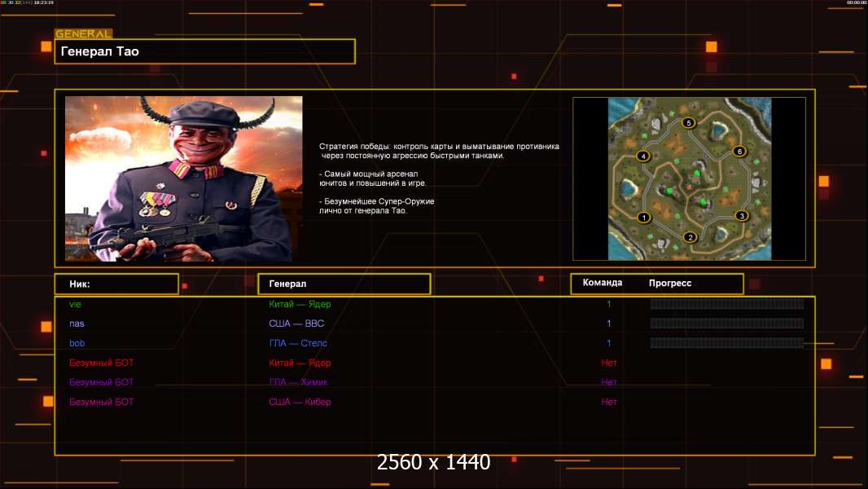Click 'Безумный БОТ' in the 'Китай — Ядер' row
This screenshot has height=489, width=868.
101,363
